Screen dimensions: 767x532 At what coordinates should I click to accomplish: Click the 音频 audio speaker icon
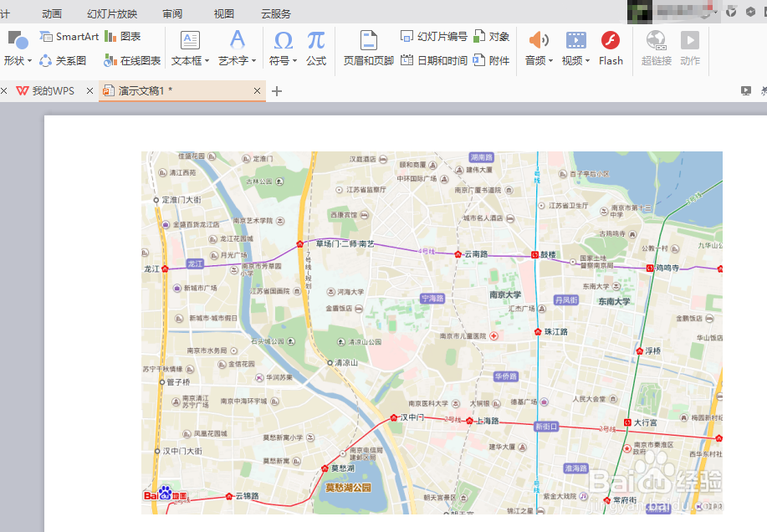coord(538,40)
